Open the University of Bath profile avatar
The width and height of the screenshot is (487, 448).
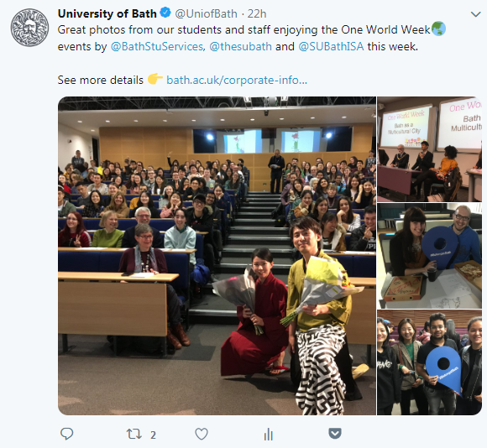29,28
